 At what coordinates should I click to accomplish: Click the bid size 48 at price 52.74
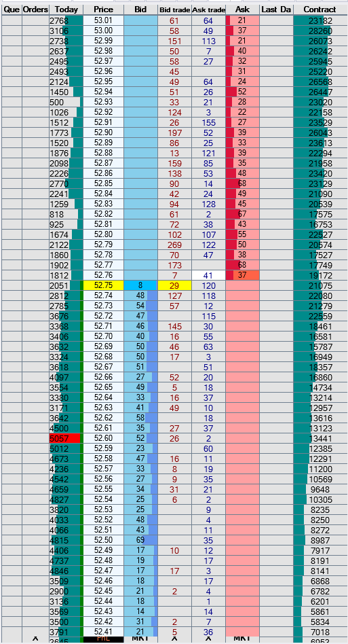140,296
